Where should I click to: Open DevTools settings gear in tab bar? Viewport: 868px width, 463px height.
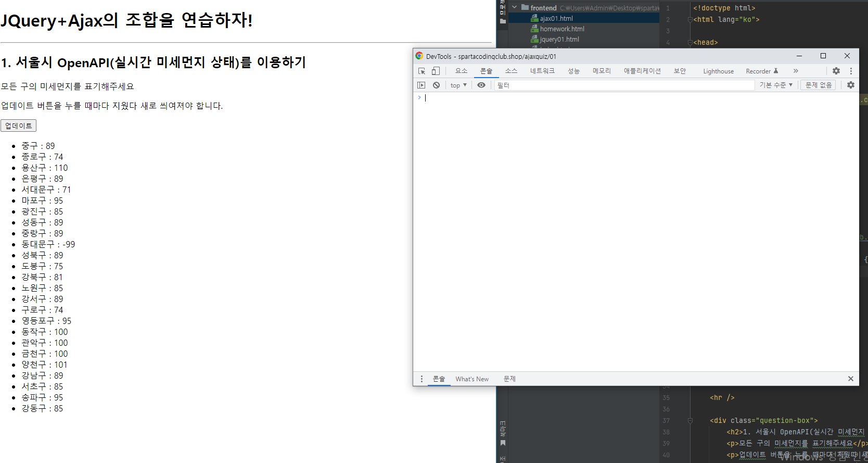[x=836, y=71]
